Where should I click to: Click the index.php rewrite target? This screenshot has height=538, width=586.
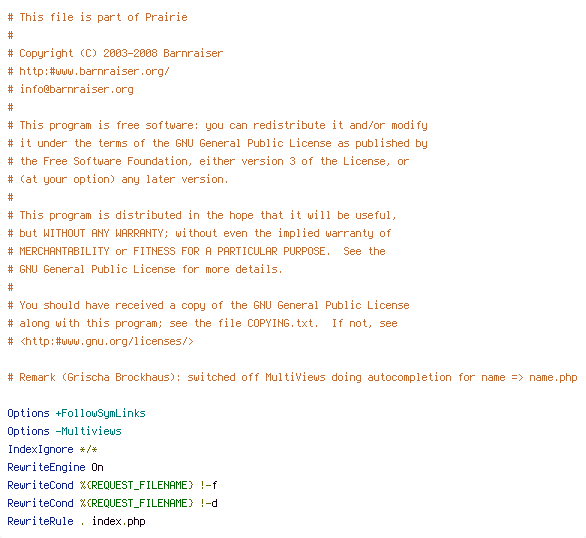click(118, 521)
